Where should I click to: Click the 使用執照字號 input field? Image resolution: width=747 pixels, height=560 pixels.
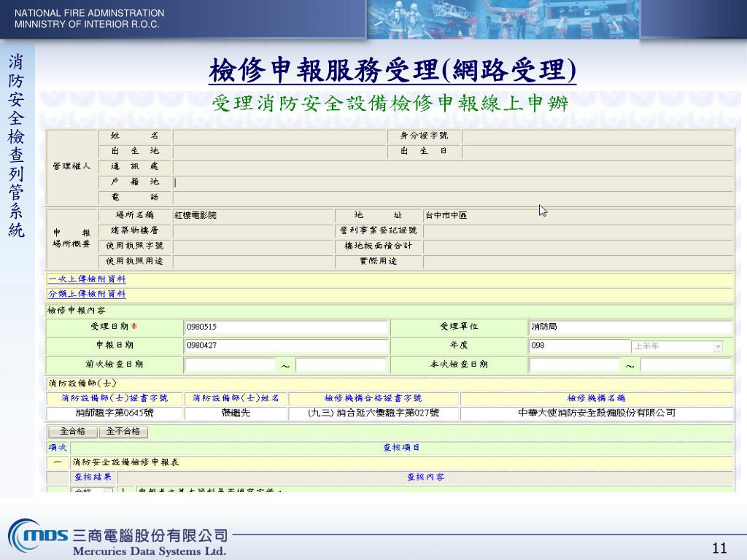pos(253,246)
